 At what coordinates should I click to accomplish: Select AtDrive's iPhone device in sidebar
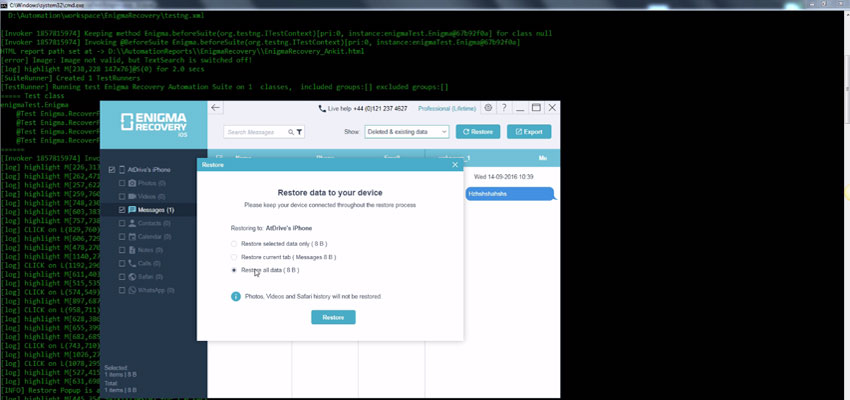(x=149, y=170)
